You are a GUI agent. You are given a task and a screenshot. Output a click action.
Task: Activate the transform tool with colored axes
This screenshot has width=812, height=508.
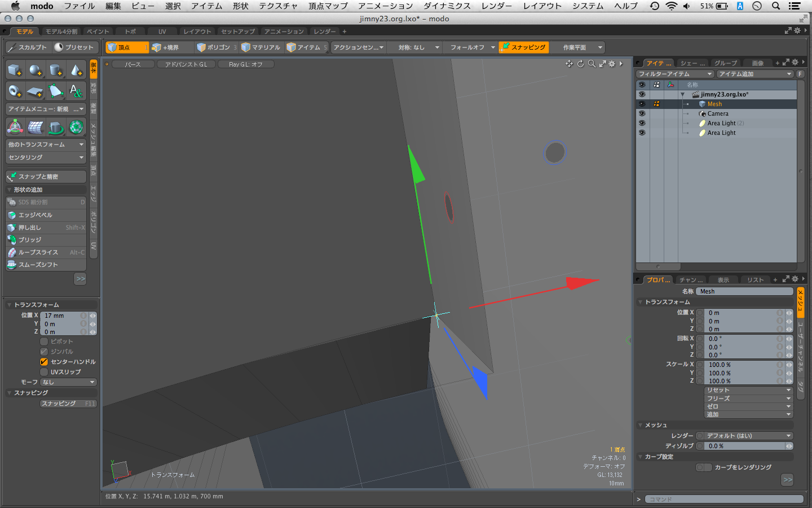[15, 127]
